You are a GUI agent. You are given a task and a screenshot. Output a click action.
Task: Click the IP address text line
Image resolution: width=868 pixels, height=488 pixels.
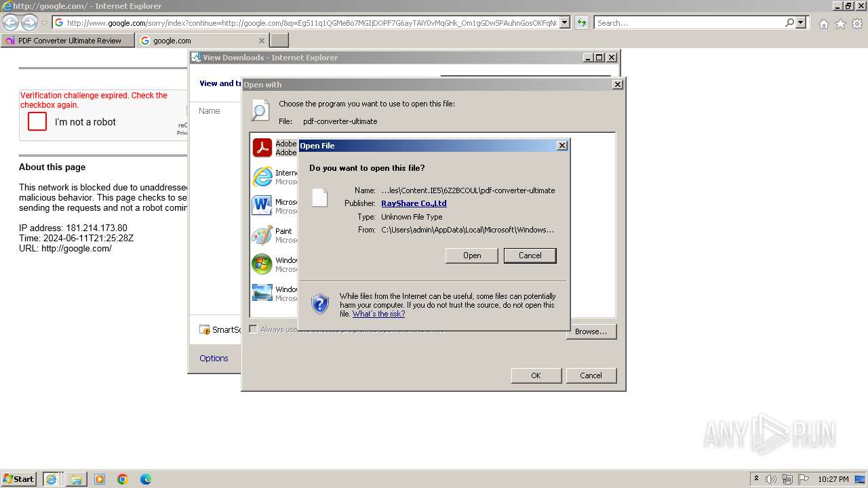73,228
